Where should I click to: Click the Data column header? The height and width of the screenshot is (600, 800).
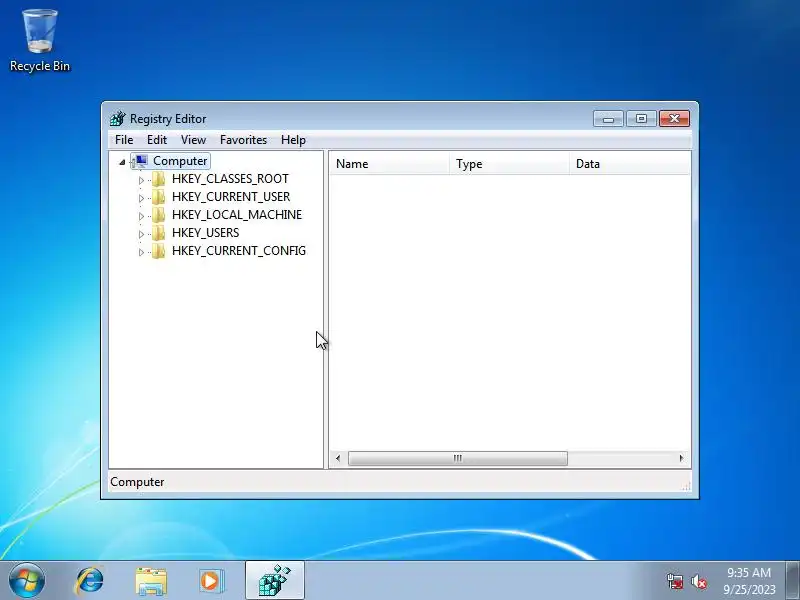(630, 164)
